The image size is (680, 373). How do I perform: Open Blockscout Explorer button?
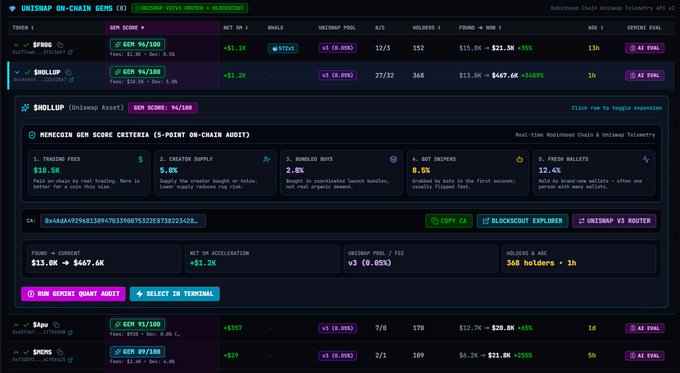click(522, 221)
